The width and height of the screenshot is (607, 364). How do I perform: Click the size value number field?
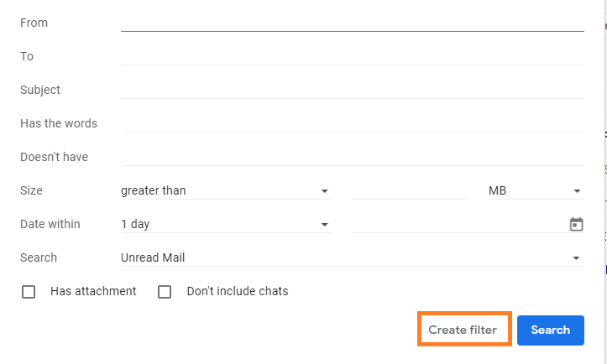(411, 190)
